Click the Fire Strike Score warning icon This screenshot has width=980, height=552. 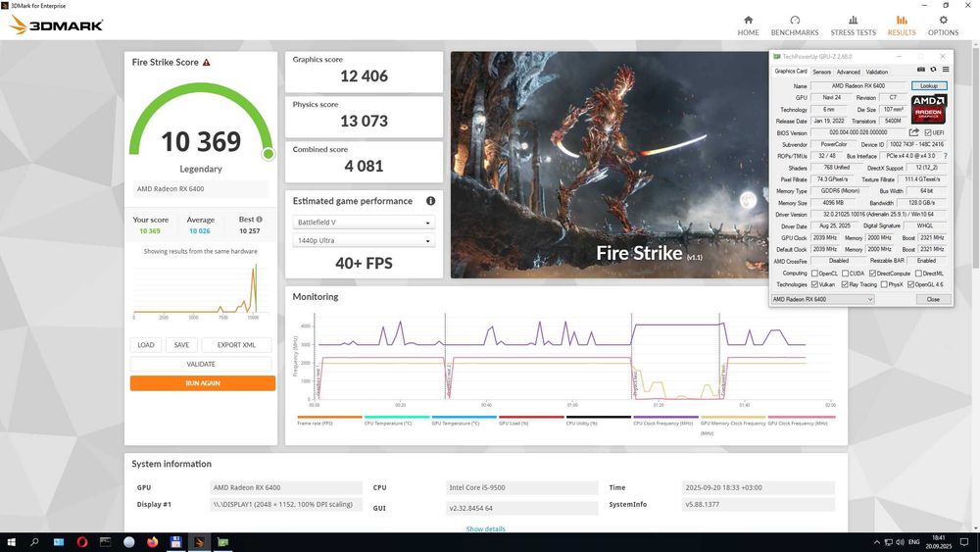point(206,63)
